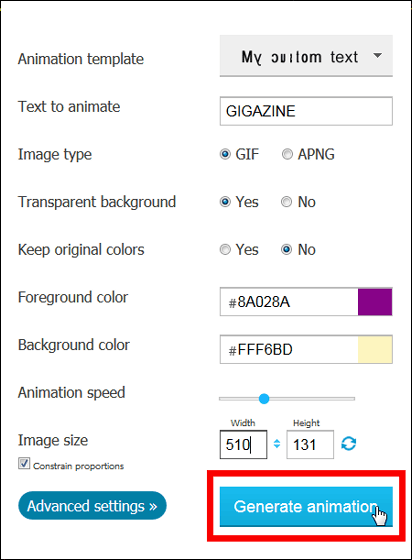The height and width of the screenshot is (560, 412).
Task: Choose No for Keep original colors
Action: (286, 249)
